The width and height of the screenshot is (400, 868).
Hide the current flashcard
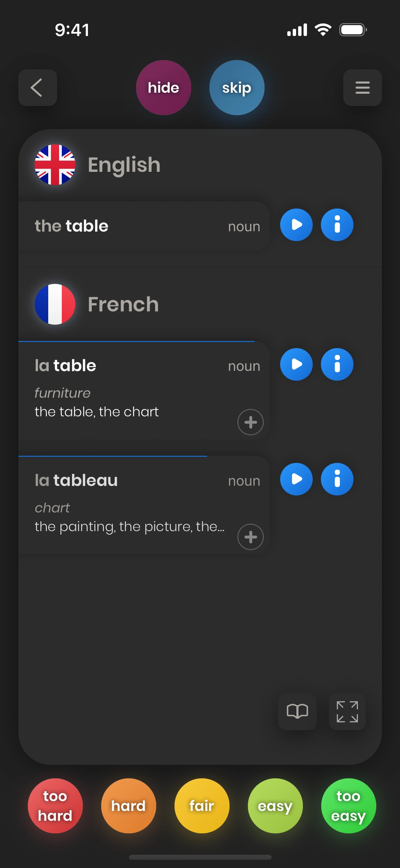point(163,88)
